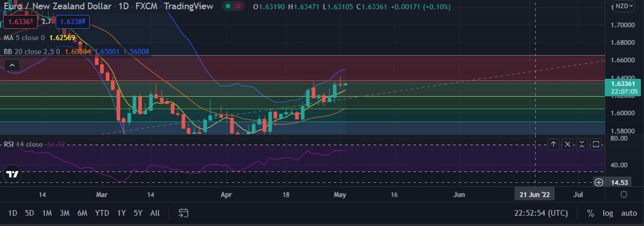This screenshot has height=226, width=644.
Task: Click the plus icon beside 14.53
Action: click(x=599, y=182)
